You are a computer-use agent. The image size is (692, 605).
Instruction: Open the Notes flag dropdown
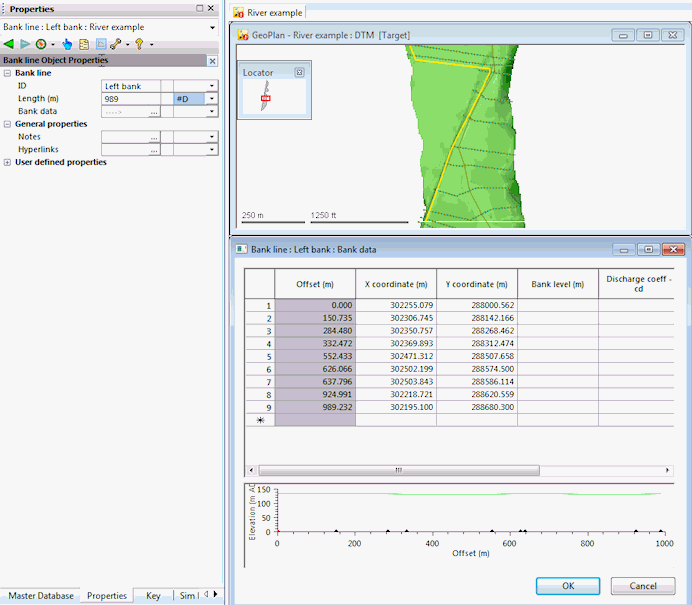click(212, 137)
